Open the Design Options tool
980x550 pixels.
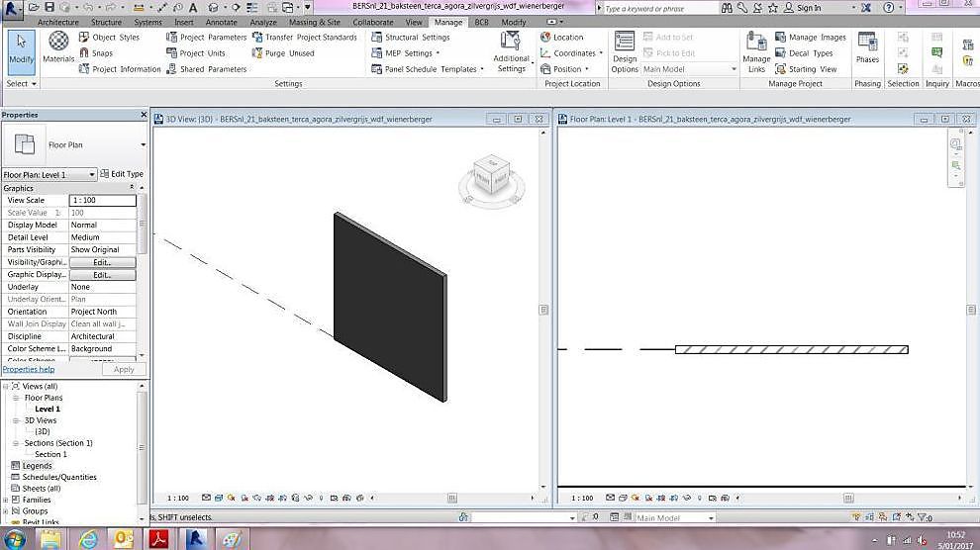point(625,51)
